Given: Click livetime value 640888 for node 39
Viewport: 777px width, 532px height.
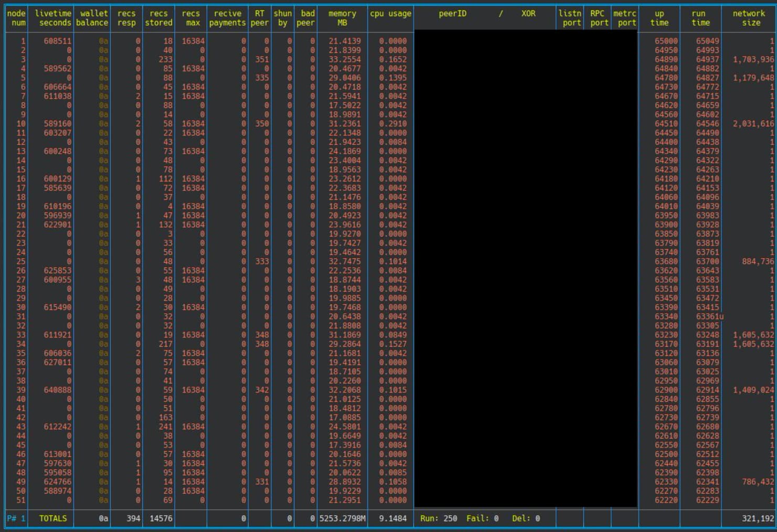Looking at the screenshot, I should (57, 390).
